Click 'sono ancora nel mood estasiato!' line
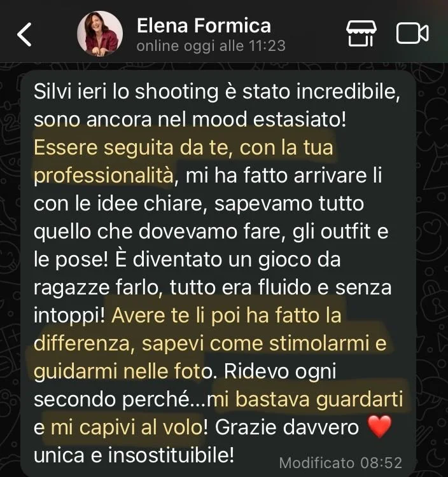 coord(190,120)
